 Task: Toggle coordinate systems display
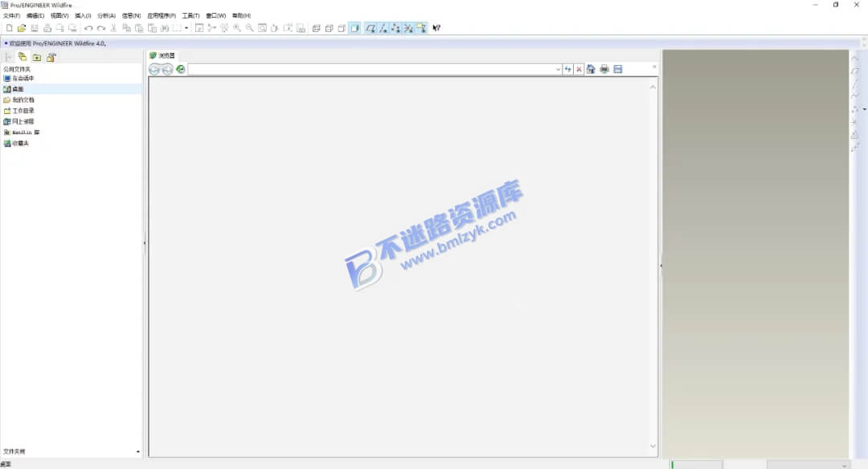(408, 27)
